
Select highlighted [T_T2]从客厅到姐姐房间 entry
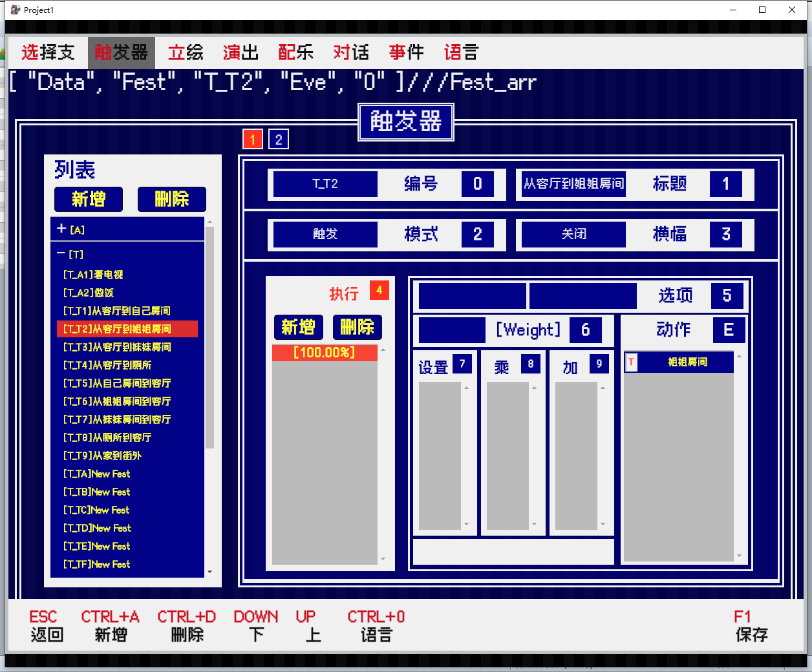point(127,329)
